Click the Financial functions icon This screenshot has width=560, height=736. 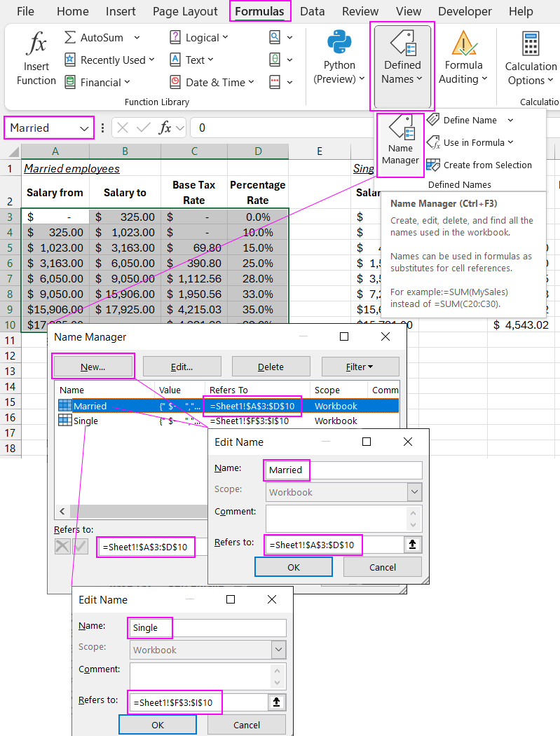(70, 83)
